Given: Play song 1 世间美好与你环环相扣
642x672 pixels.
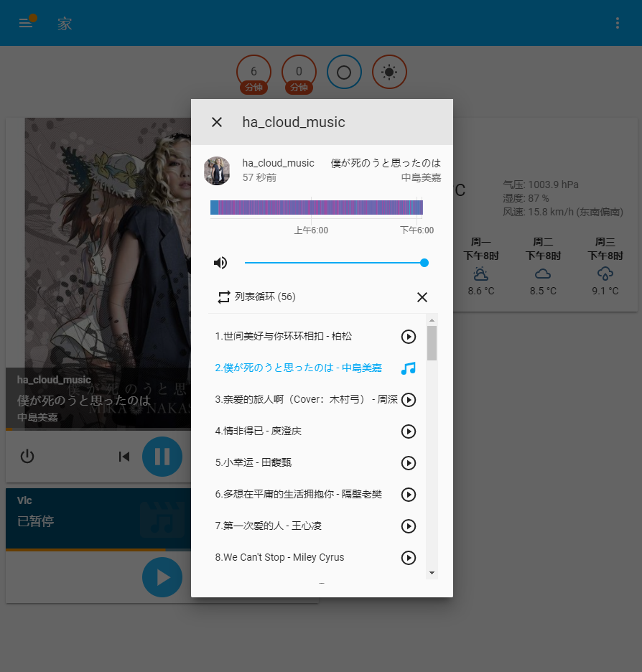Looking at the screenshot, I should 409,337.
